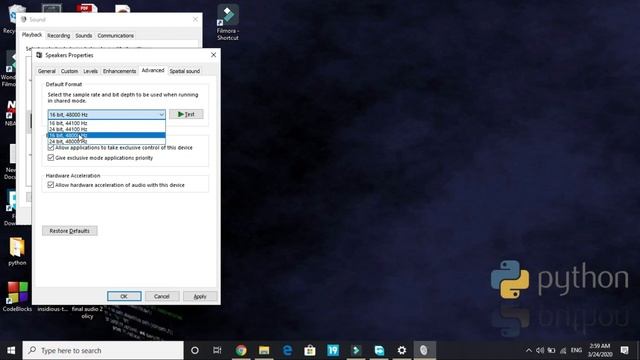Screen dimensions: 640x360
Task: Click the Apply button
Action: (200, 296)
